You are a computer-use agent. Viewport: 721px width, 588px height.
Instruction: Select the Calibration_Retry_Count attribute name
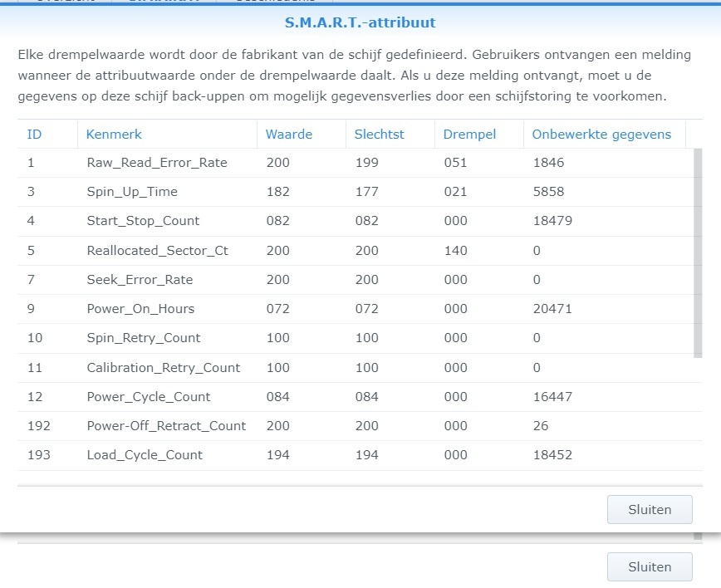click(164, 368)
